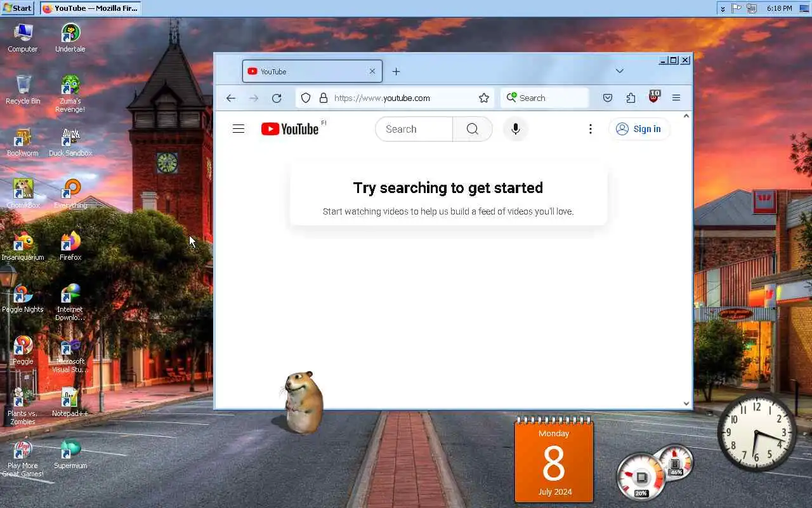Open Firefox extensions puzzle icon
812x508 pixels.
631,98
